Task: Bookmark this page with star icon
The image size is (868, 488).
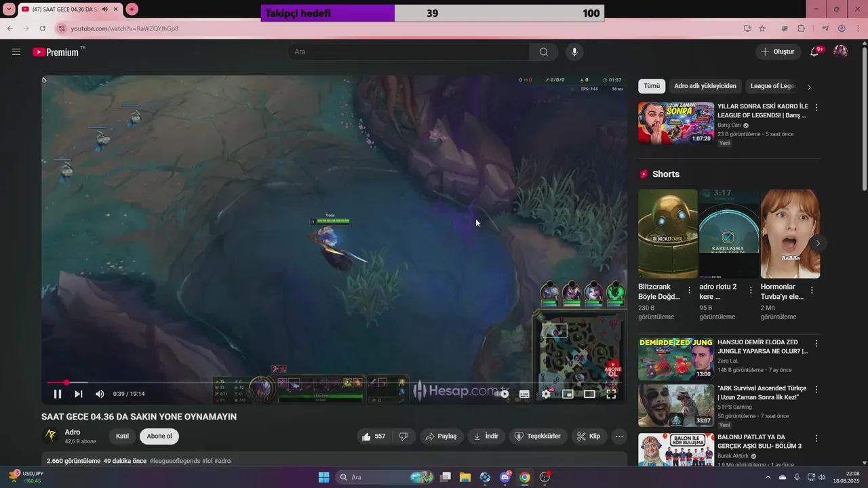Action: (x=762, y=28)
